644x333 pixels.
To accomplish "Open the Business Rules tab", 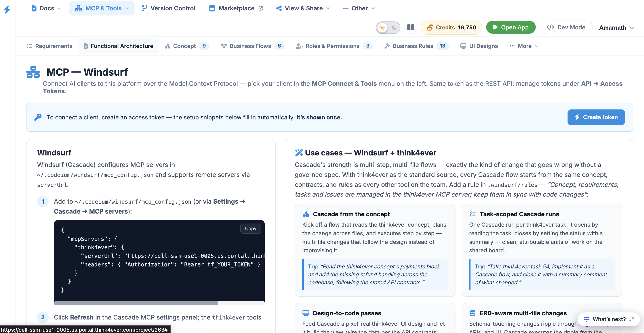I will click(417, 46).
